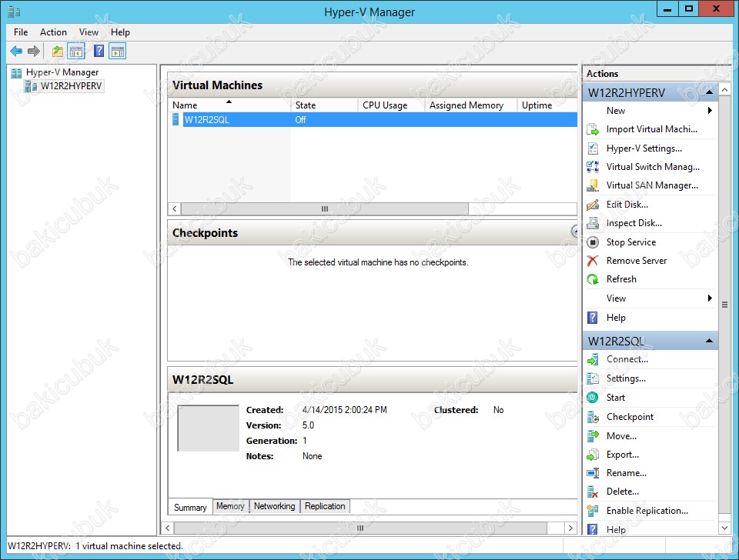Open the File menu
Viewport: 739px width, 560px height.
[21, 32]
